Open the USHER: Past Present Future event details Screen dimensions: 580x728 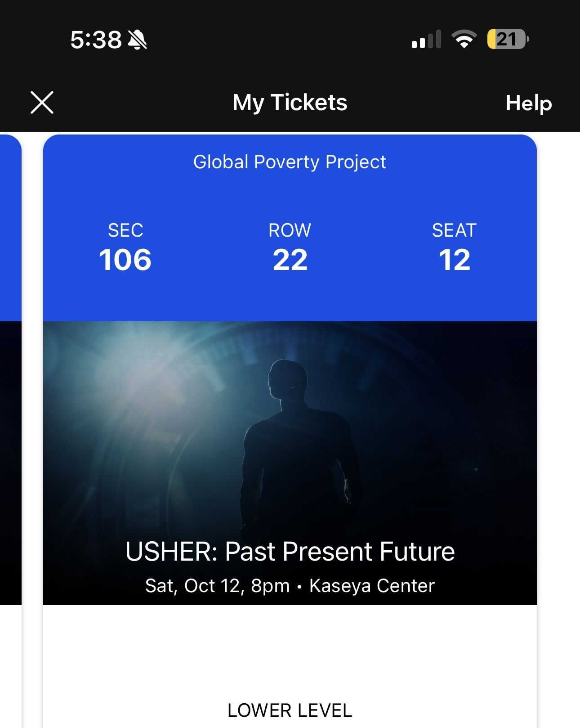tap(290, 551)
